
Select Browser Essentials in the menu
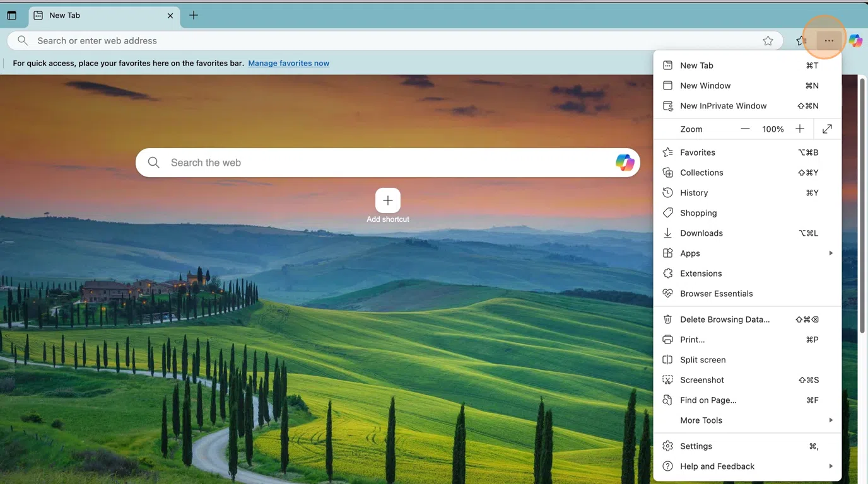pyautogui.click(x=748, y=294)
